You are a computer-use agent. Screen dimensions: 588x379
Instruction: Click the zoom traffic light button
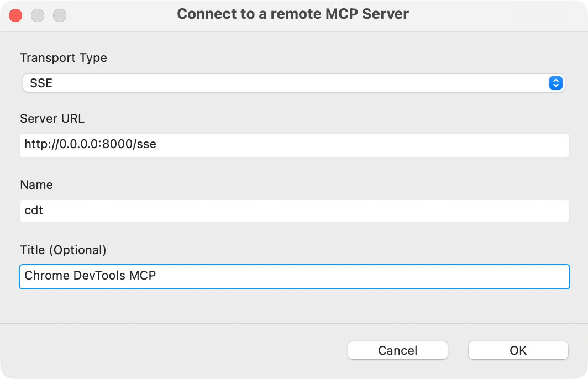coord(59,15)
